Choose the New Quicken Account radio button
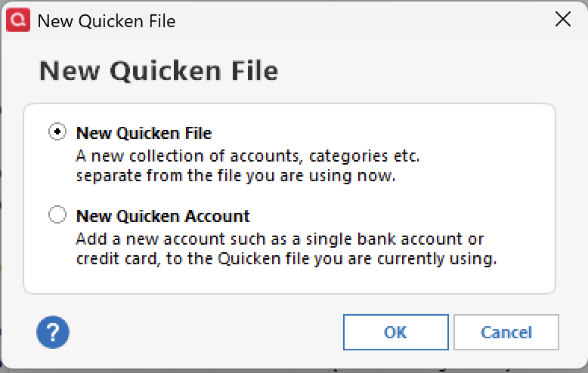 (x=57, y=216)
